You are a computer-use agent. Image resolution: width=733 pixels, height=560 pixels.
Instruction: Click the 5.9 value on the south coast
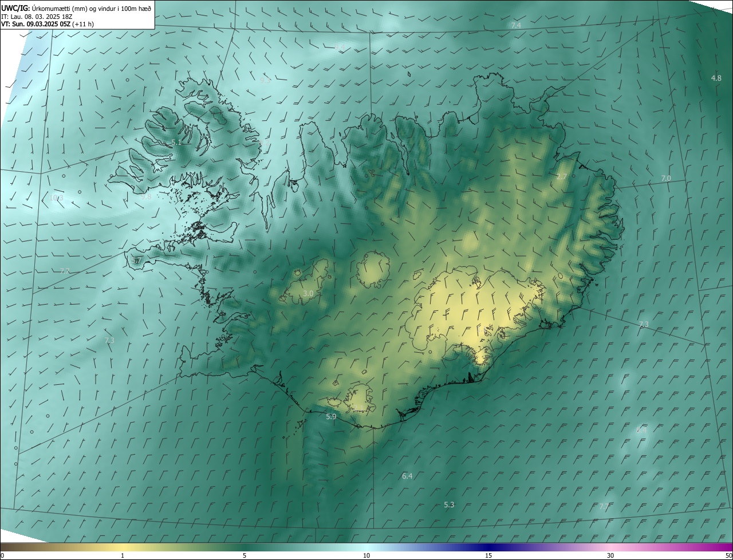click(331, 417)
